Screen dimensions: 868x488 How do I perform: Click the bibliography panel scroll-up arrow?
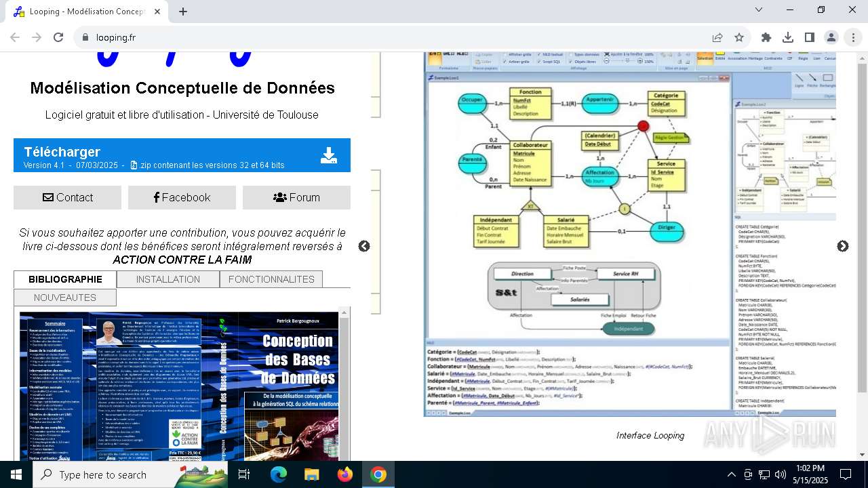[x=344, y=312]
